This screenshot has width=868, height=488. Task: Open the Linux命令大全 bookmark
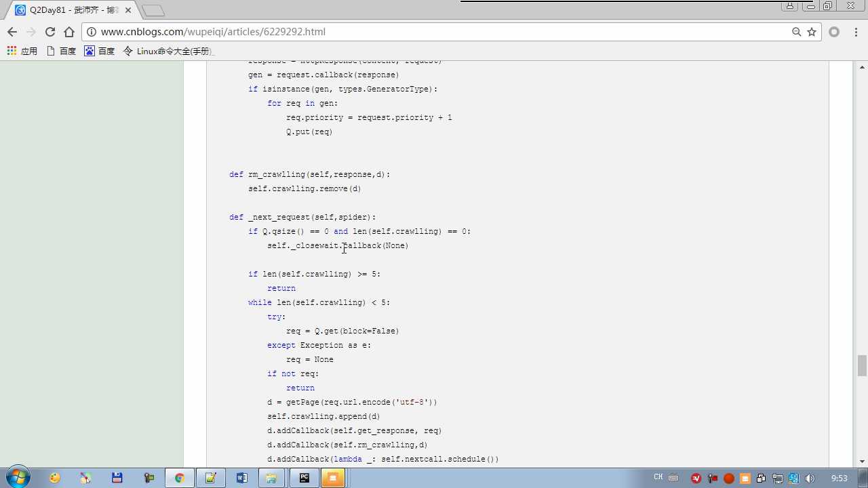168,51
